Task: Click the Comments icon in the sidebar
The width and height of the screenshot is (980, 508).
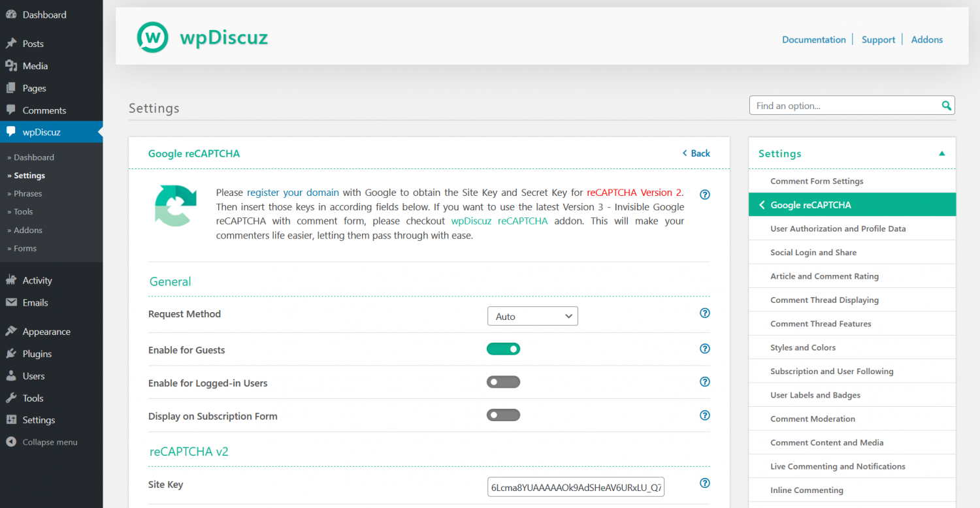Action: 14,110
